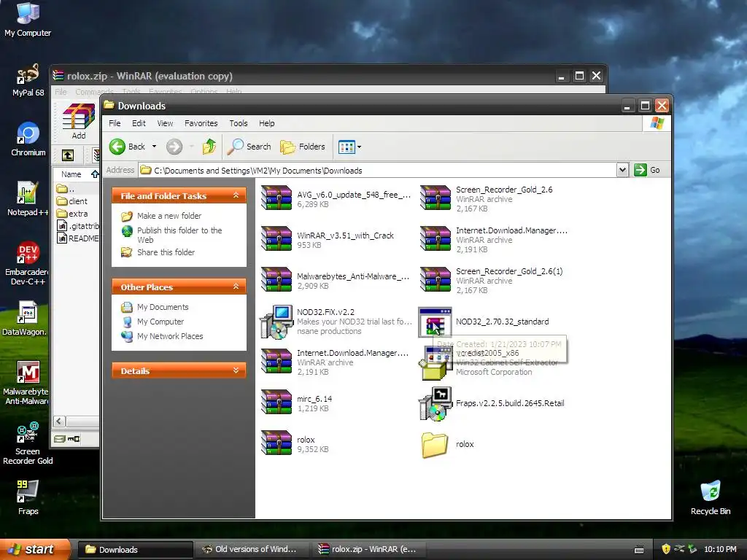Open the Edit menu in Downloads

pos(139,123)
